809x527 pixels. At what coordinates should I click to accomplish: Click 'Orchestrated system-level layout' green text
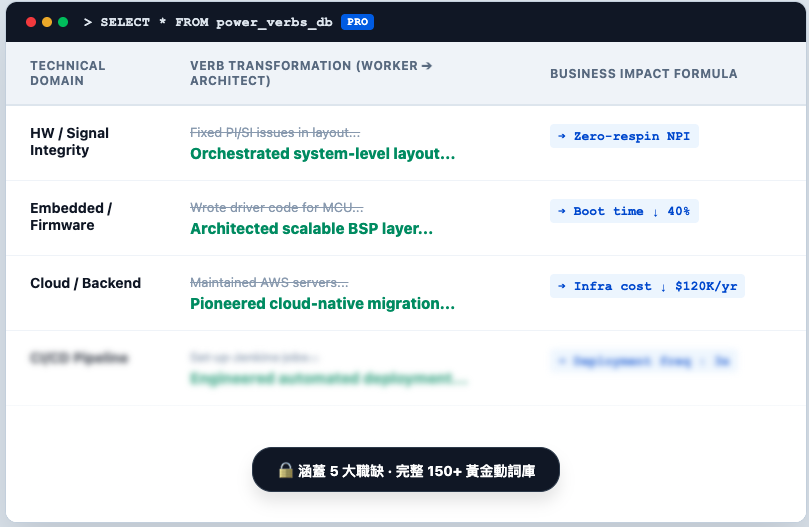click(x=322, y=154)
